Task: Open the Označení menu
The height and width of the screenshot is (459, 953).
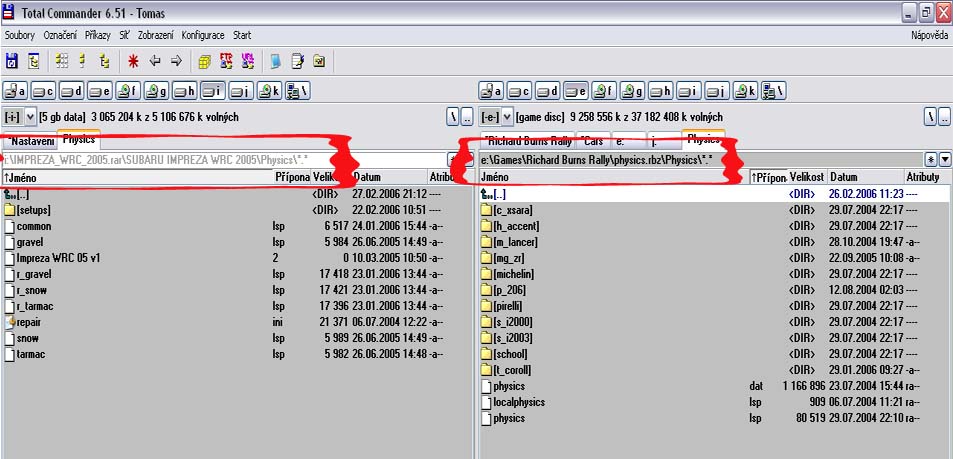Action: click(x=60, y=35)
